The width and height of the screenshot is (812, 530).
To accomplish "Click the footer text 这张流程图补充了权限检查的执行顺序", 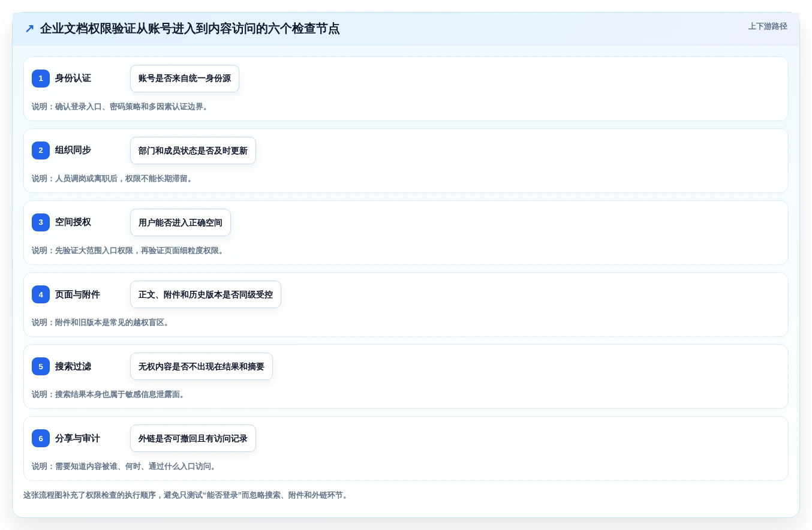I will (185, 495).
